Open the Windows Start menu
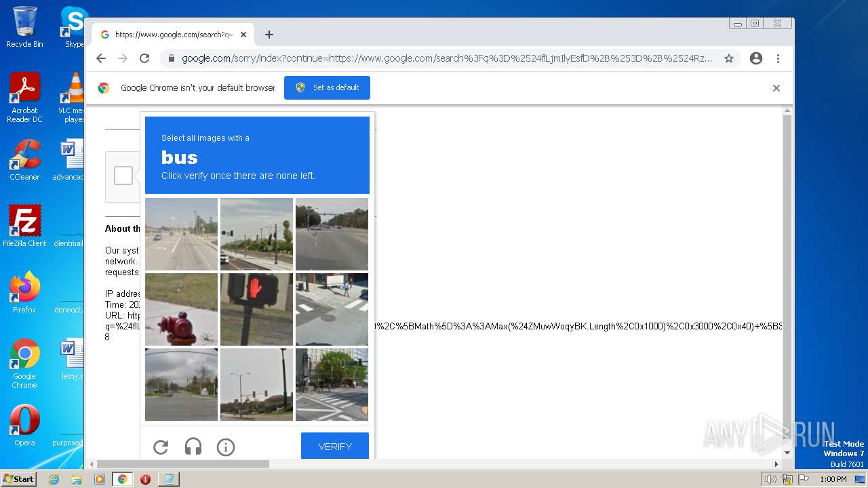Viewport: 868px width, 488px height. (18, 479)
